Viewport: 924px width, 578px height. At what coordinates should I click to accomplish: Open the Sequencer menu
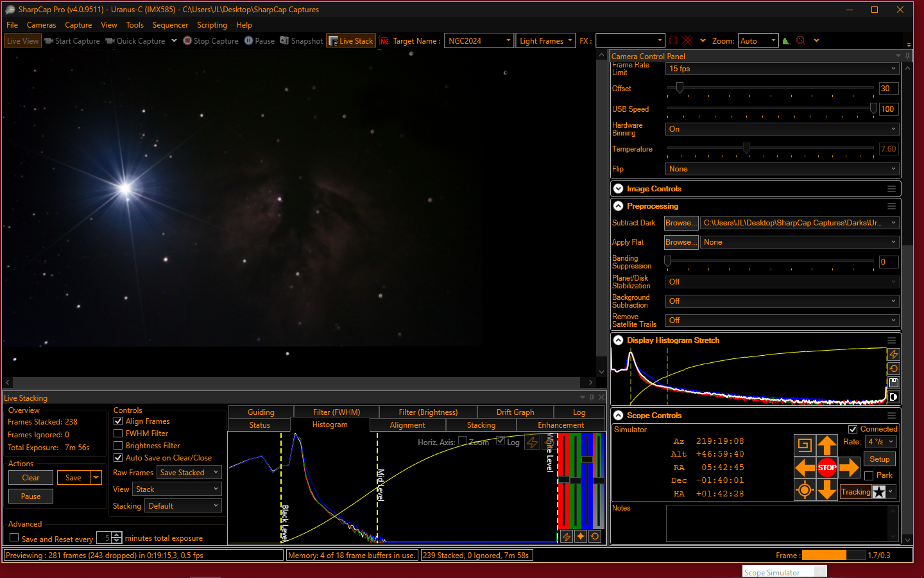pyautogui.click(x=170, y=25)
